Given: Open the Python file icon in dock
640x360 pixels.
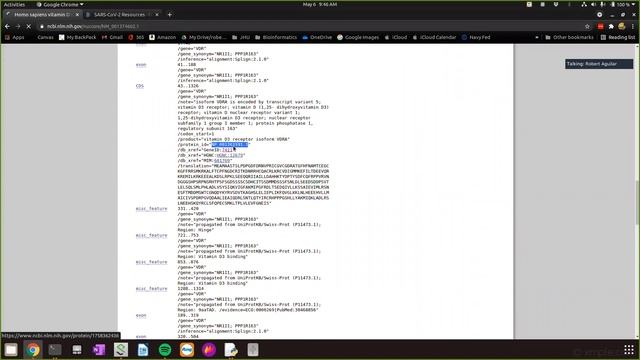Looking at the screenshot, I should [231, 350].
